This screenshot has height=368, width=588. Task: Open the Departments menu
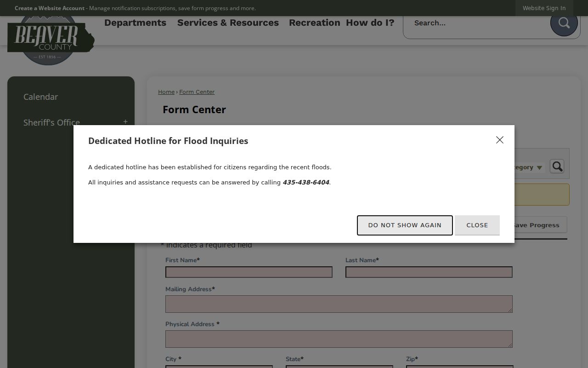click(135, 23)
